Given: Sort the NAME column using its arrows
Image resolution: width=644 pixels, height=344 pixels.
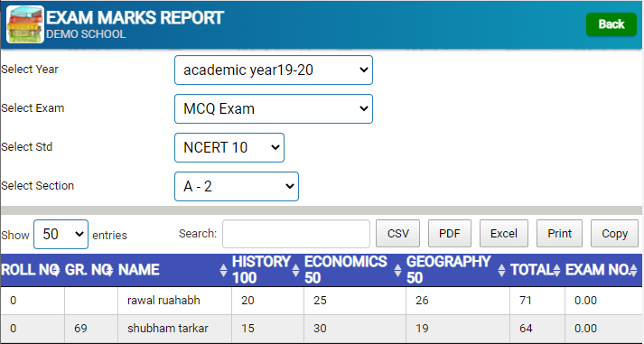Looking at the screenshot, I should 223,270.
